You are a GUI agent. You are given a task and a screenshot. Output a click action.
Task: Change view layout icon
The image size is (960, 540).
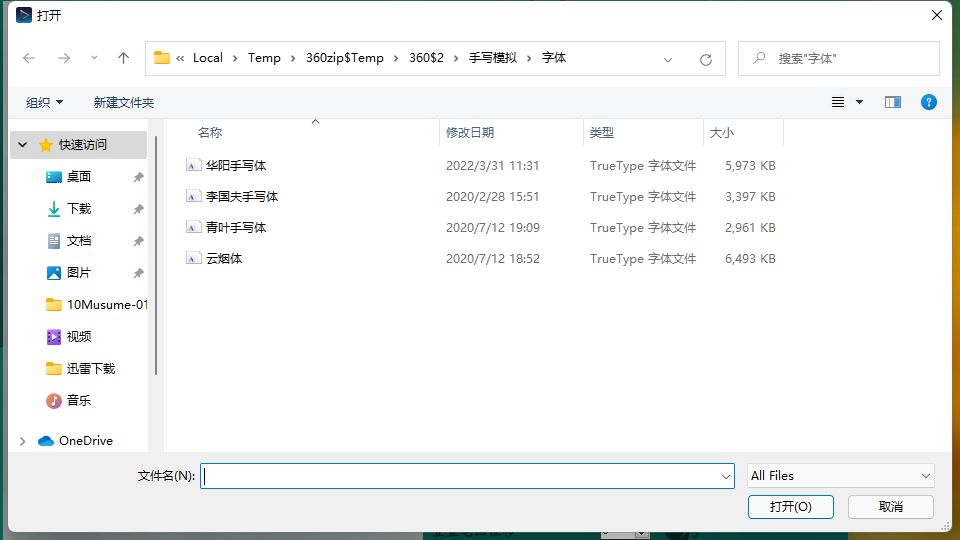pyautogui.click(x=838, y=102)
